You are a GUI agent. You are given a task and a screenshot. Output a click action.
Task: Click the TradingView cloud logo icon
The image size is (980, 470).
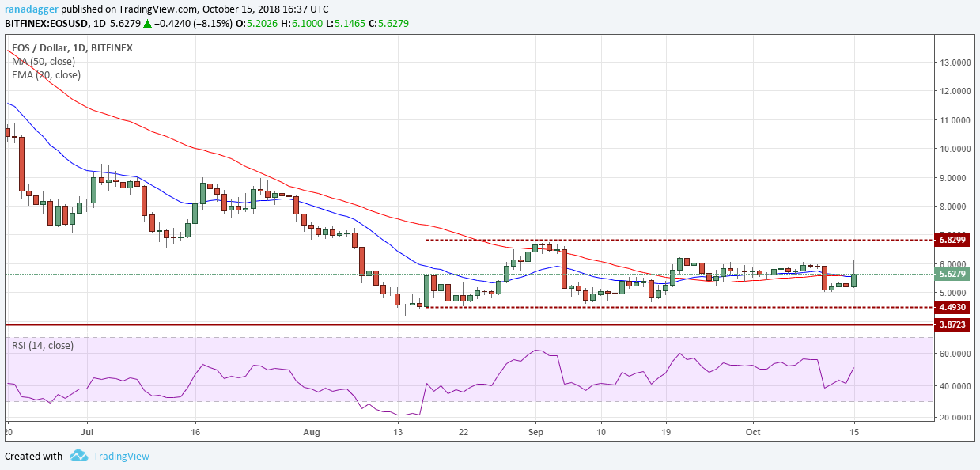tap(78, 456)
